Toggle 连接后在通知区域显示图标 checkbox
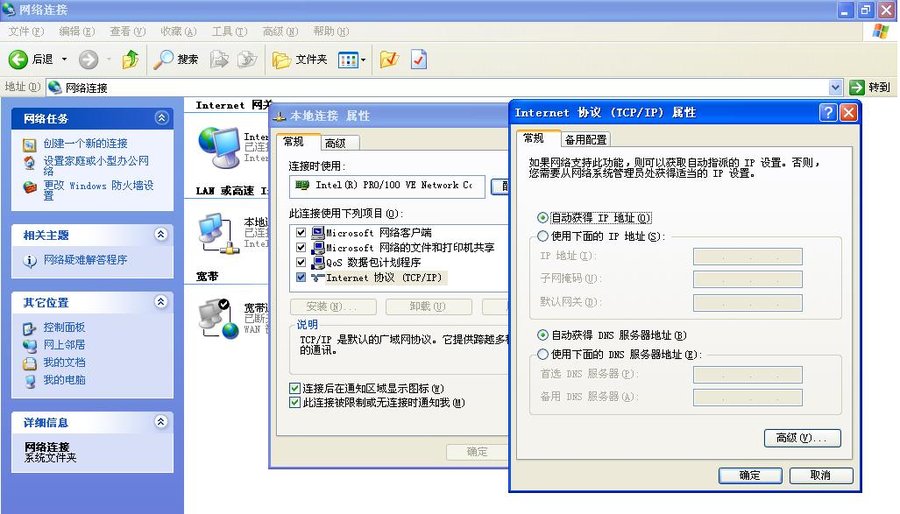 [x=294, y=388]
